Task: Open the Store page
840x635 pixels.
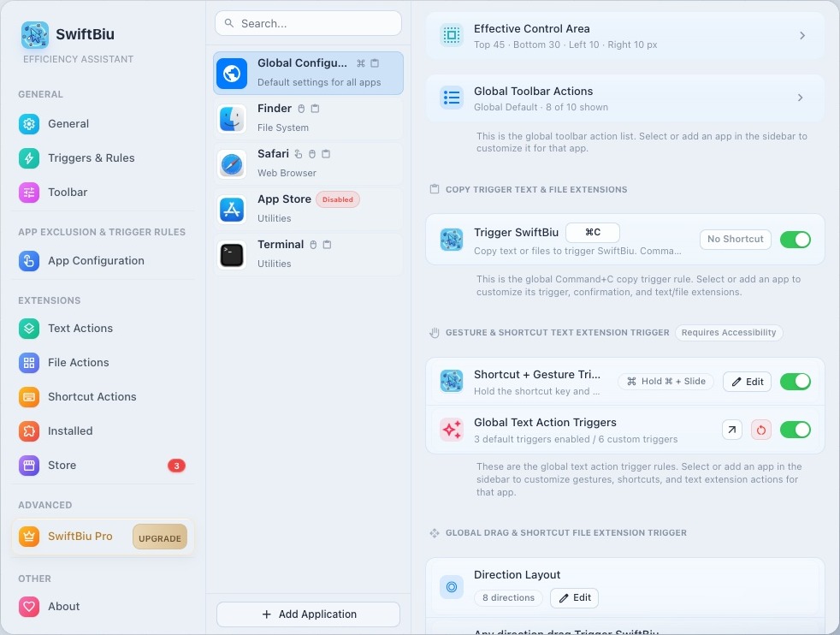Action: (103, 466)
